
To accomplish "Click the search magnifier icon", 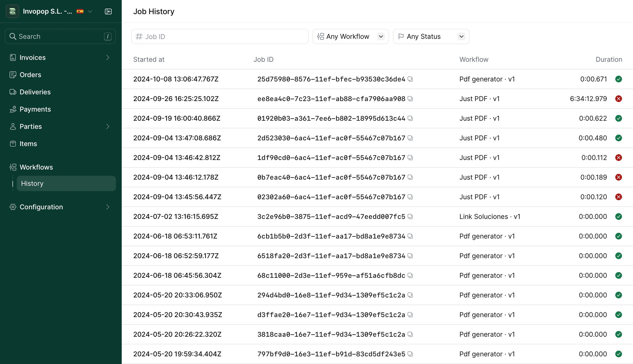I will point(13,36).
